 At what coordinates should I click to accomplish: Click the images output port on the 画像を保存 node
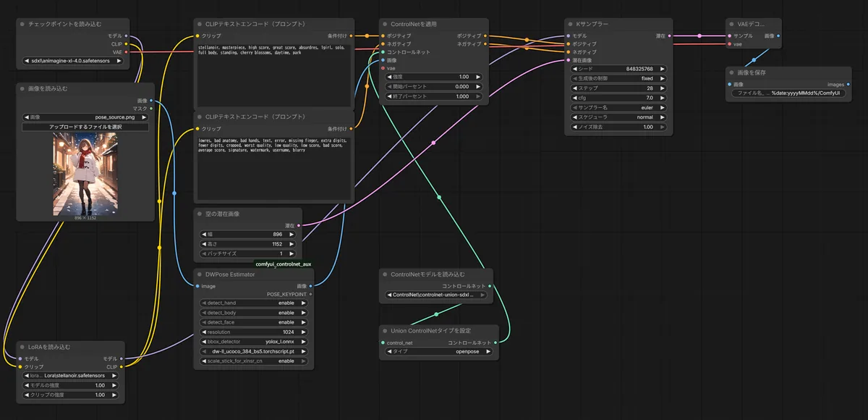click(848, 84)
